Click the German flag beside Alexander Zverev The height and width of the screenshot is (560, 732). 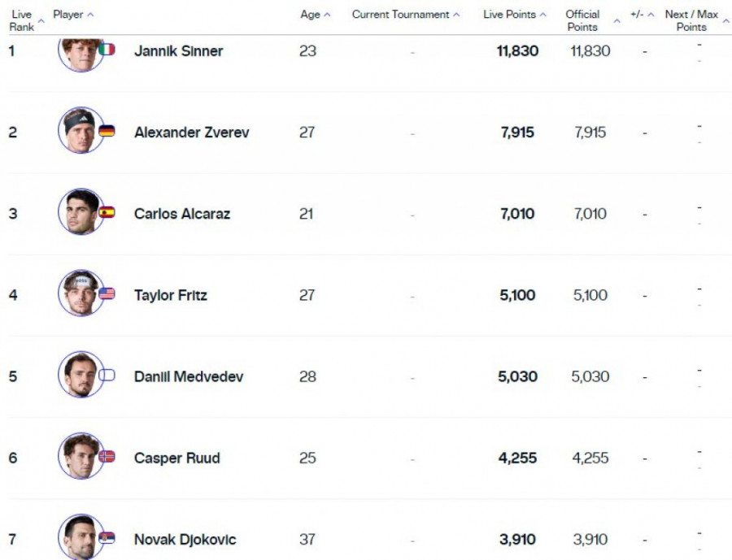point(107,131)
